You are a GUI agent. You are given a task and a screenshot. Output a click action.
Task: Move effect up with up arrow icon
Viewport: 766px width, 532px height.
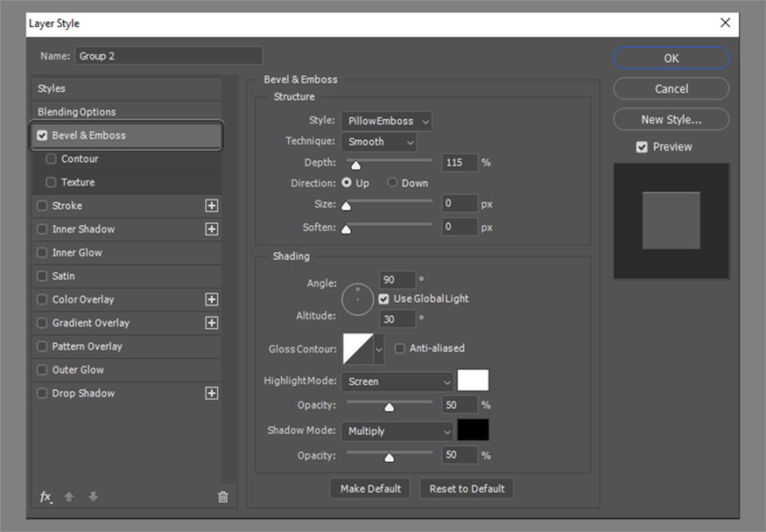69,496
